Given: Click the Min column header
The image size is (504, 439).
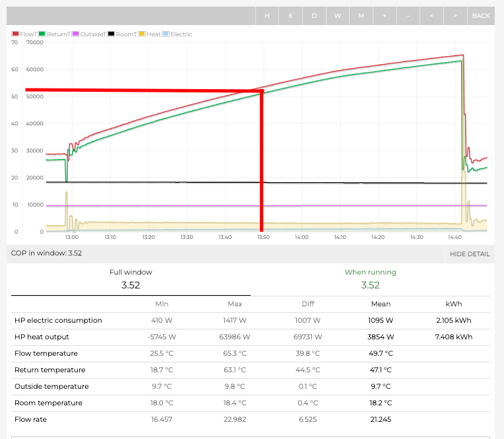Looking at the screenshot, I should 162,304.
